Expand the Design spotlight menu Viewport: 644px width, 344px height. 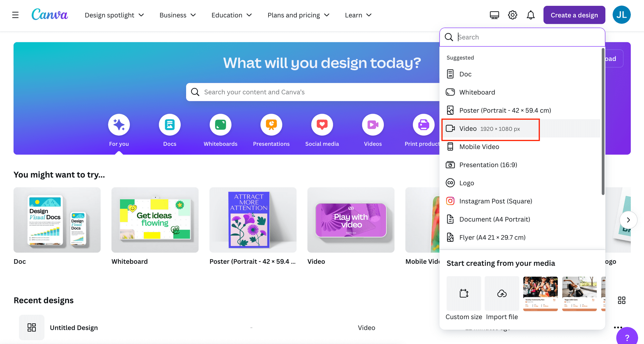pyautogui.click(x=114, y=15)
